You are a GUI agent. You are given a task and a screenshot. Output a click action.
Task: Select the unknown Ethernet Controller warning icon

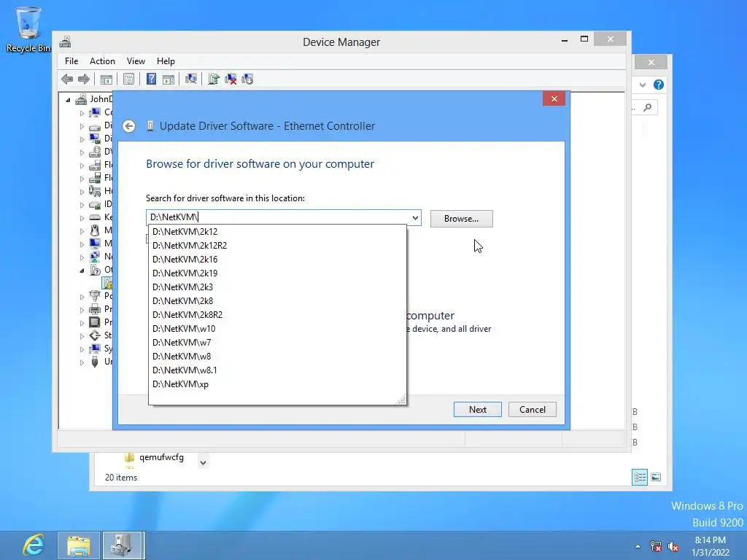tap(108, 283)
